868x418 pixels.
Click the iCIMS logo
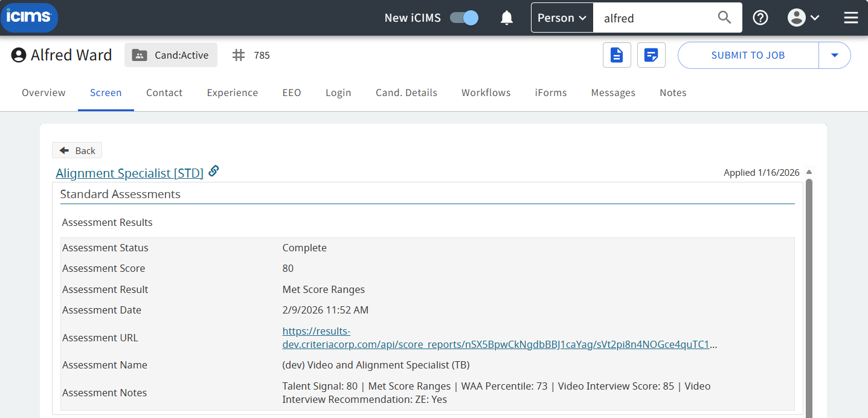point(29,18)
